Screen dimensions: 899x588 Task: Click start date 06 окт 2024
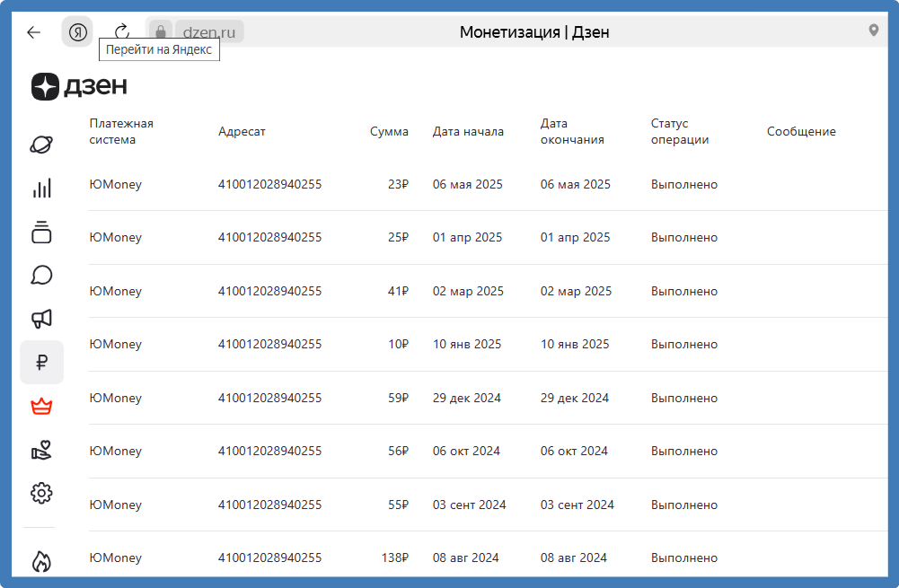point(466,451)
